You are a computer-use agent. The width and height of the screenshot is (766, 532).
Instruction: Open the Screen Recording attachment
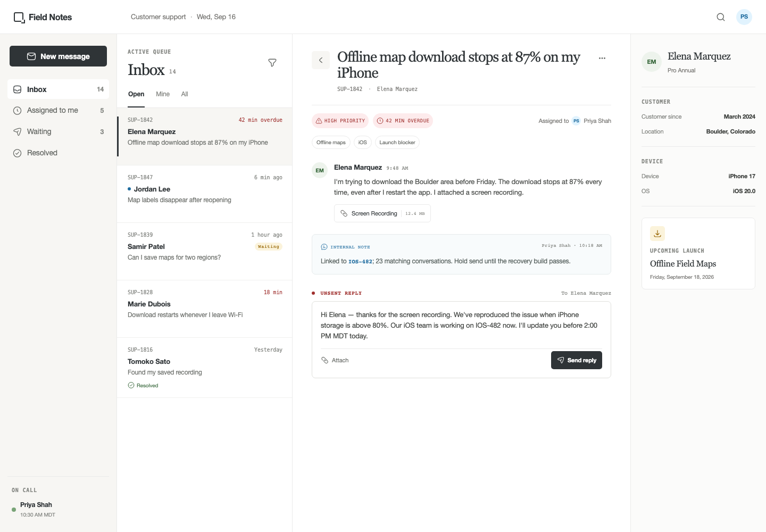[x=382, y=213]
